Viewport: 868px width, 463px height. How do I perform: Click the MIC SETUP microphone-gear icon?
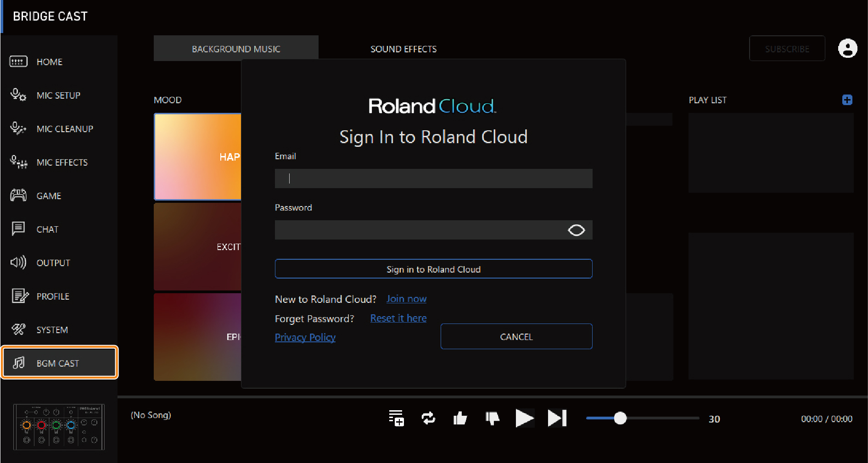tap(18, 95)
